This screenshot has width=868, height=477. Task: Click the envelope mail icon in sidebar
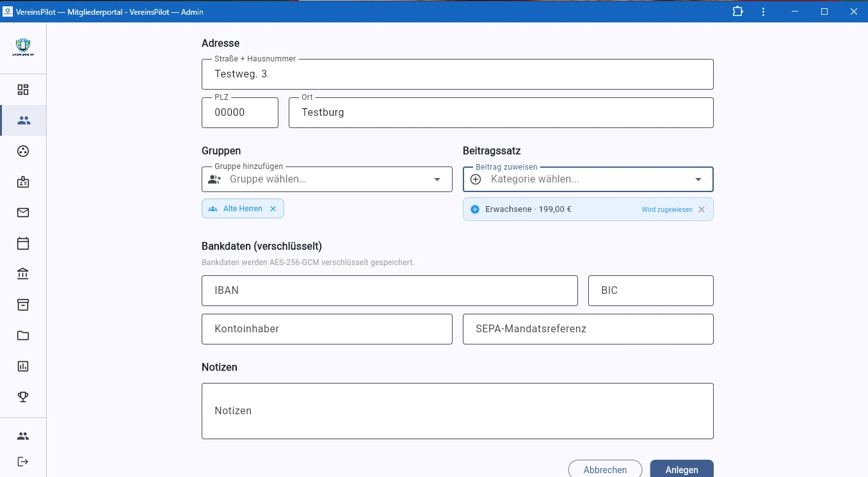point(23,213)
